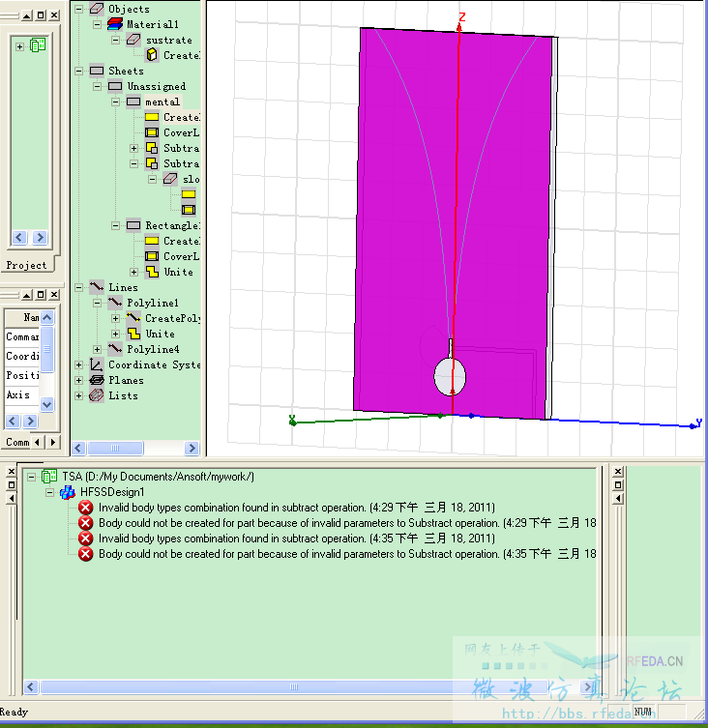Select the Polyline1 icon
Viewport: 708px width, 728px height.
115,303
